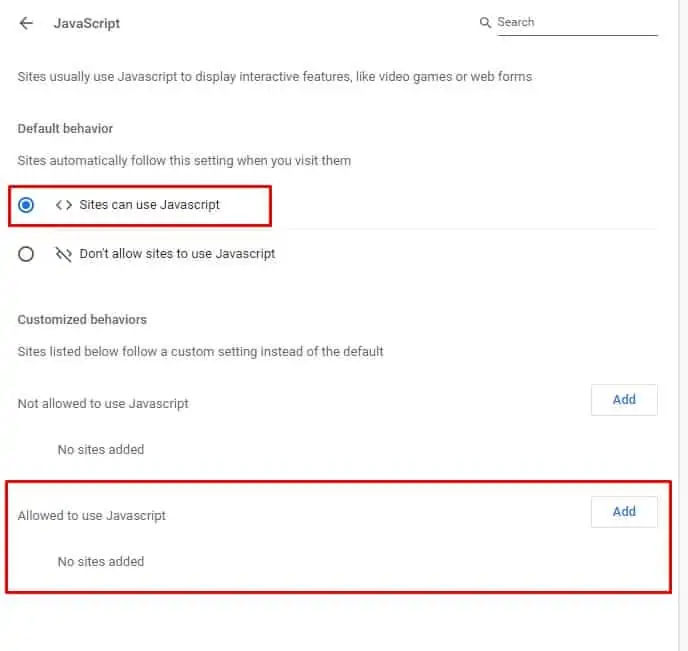This screenshot has width=688, height=651.
Task: Go back with the arrow beside JavaScript
Action: pos(26,23)
